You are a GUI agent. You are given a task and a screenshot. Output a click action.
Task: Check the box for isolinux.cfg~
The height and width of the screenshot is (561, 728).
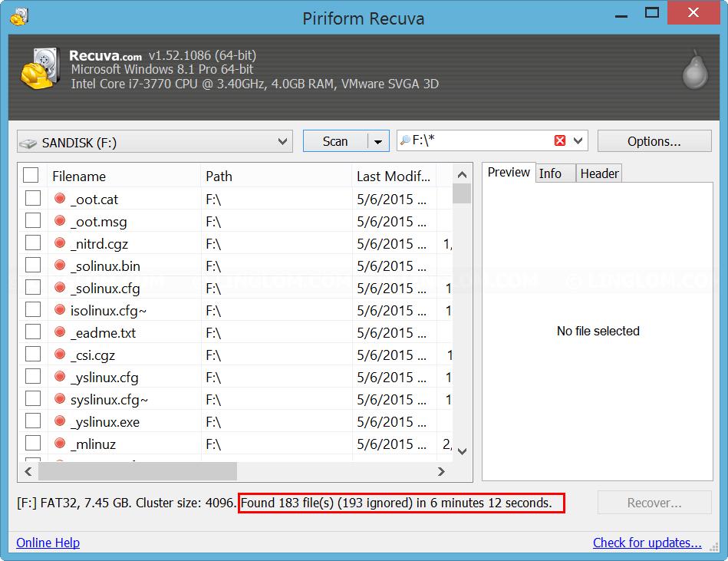(x=33, y=309)
